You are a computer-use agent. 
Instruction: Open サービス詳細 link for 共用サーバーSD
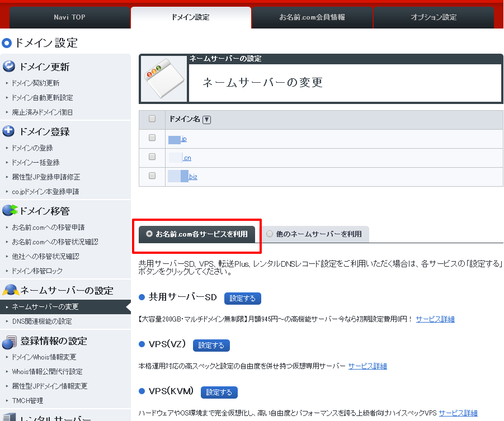pyautogui.click(x=435, y=319)
